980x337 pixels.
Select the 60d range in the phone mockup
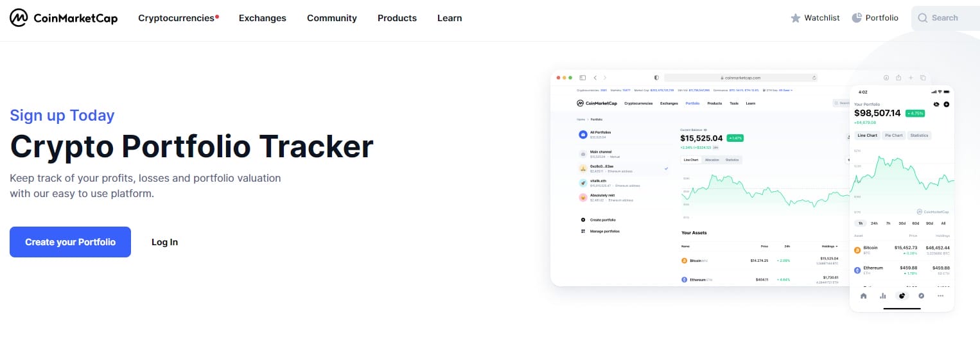click(915, 223)
